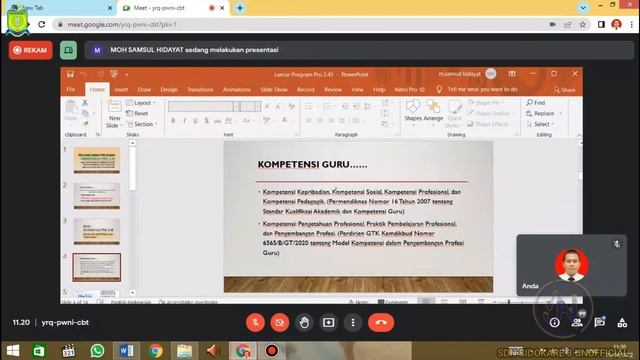Click PowerPoint Home ribbon tab

point(97,89)
